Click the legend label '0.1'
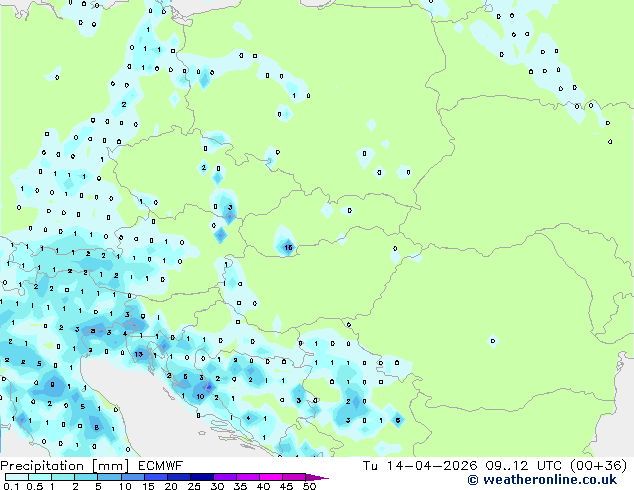 point(11,486)
